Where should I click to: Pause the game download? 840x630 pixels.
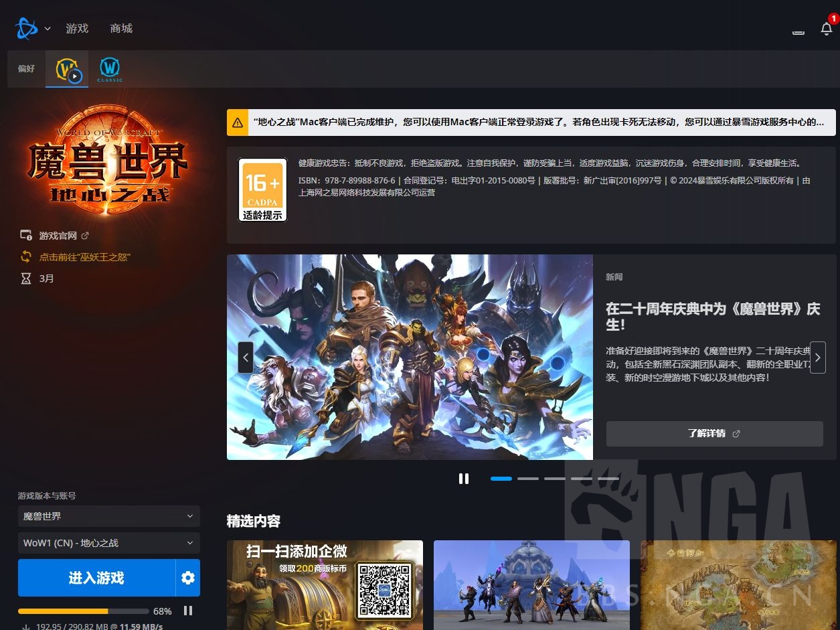click(x=188, y=610)
